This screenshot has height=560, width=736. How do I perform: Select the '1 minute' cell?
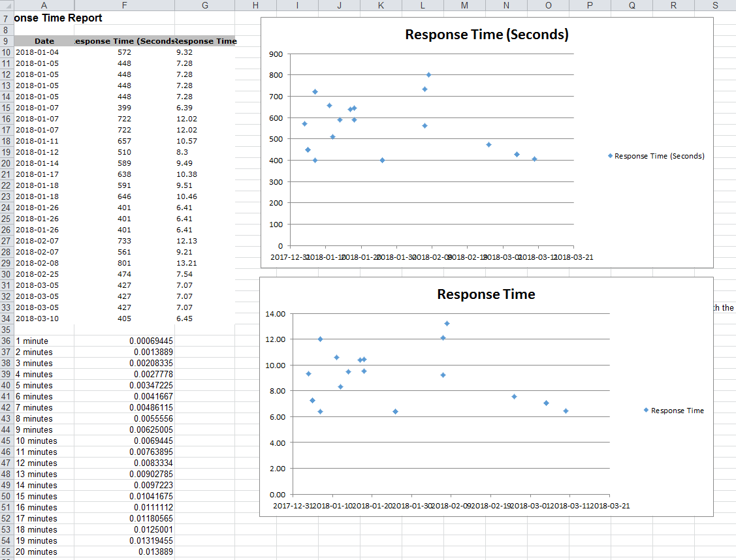33,341
